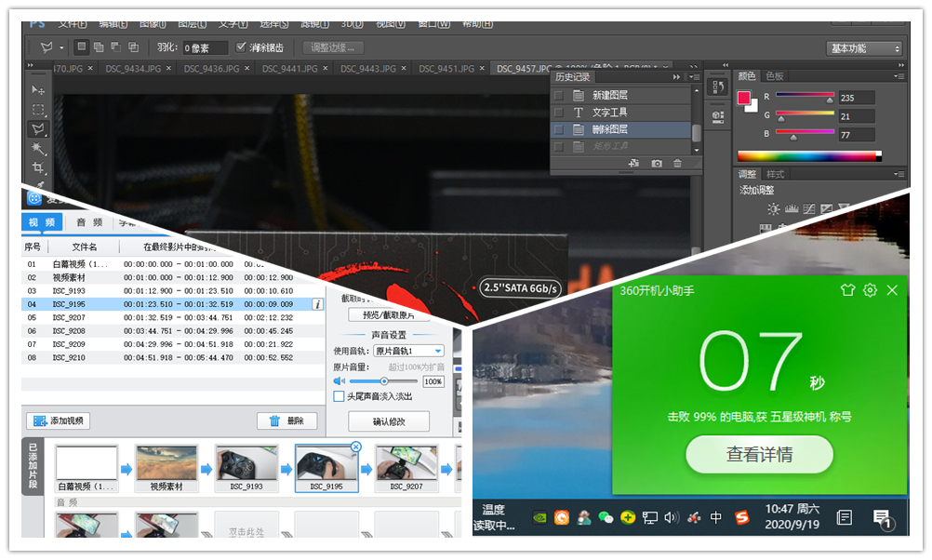Image resolution: width=932 pixels, height=560 pixels.
Task: Click the 原片音量 volume slider
Action: tap(383, 381)
